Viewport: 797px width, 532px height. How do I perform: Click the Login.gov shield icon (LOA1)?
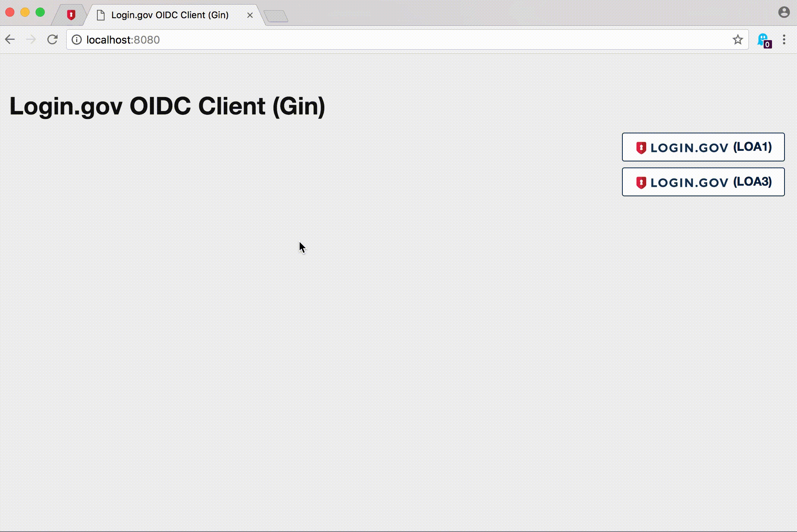click(641, 147)
